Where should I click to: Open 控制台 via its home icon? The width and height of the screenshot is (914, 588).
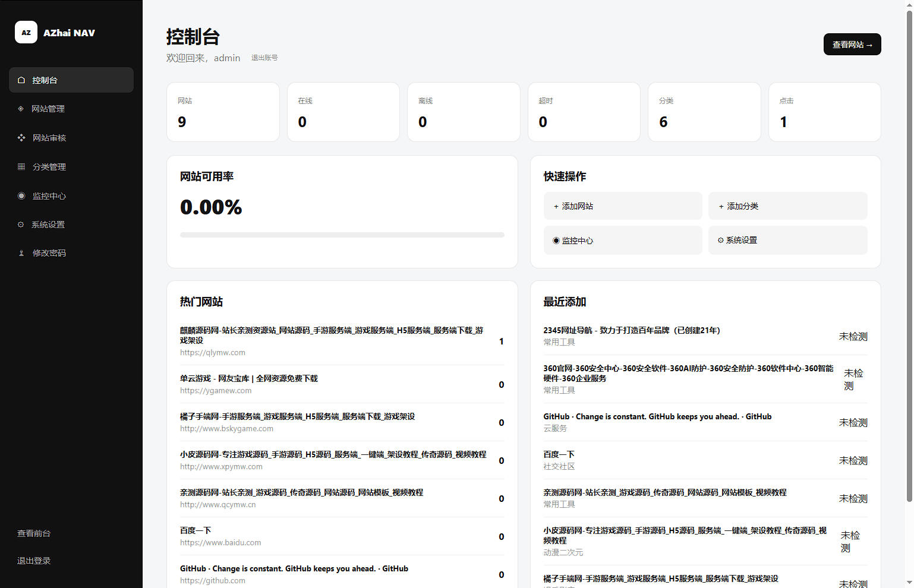(21, 80)
